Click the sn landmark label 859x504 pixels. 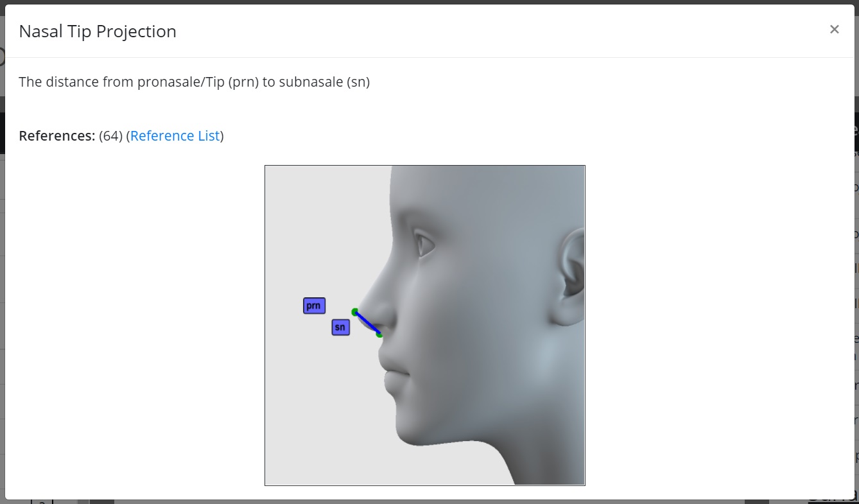[x=340, y=327]
